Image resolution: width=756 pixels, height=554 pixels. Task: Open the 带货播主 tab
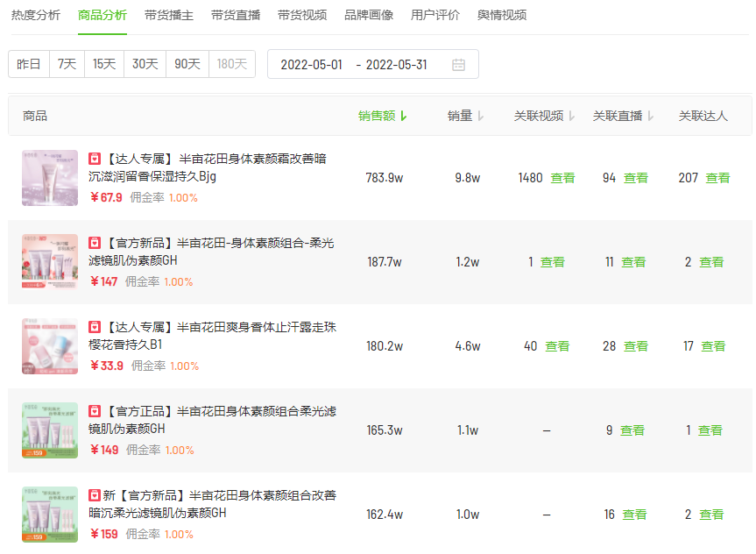(169, 16)
